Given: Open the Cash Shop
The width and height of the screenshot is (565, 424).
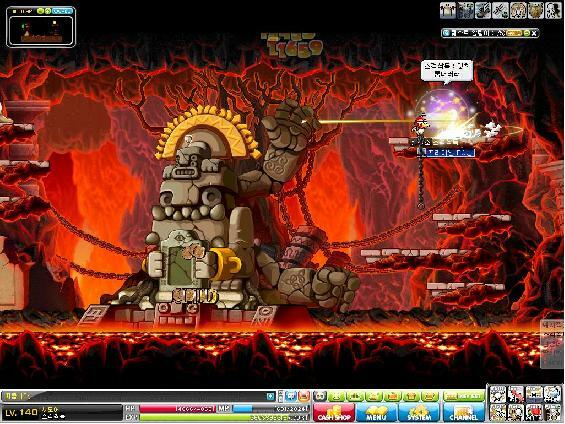Looking at the screenshot, I should (x=334, y=412).
